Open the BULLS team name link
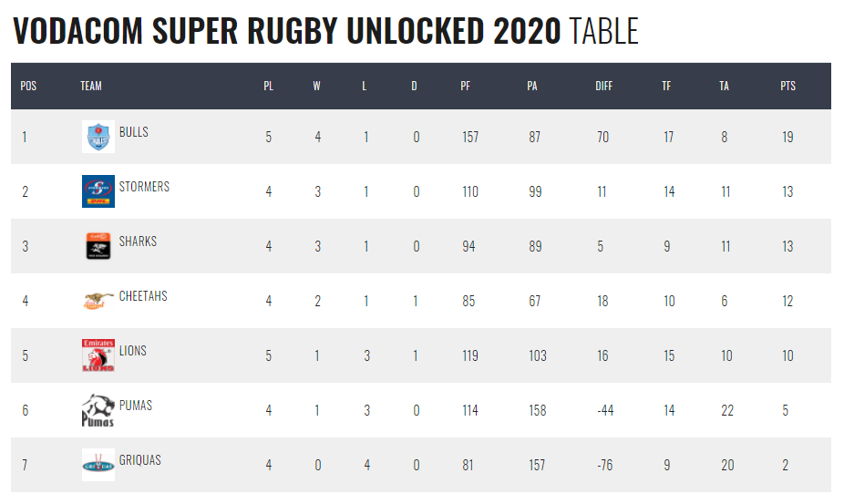The image size is (844, 504). 134,132
